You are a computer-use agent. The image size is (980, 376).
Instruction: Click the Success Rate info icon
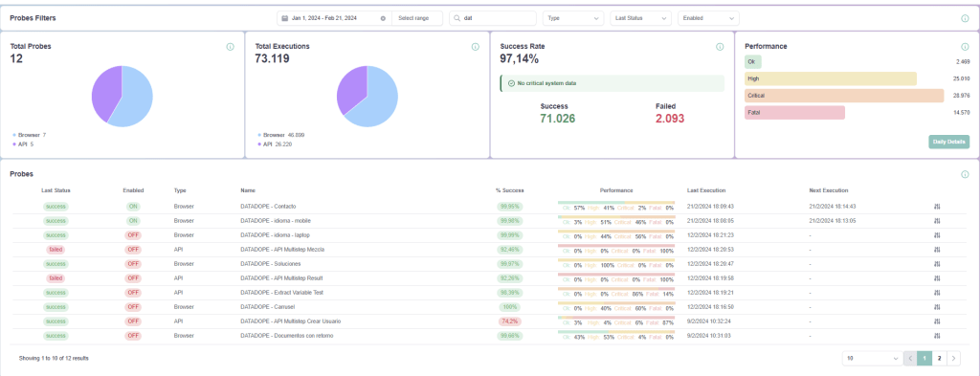(x=720, y=47)
